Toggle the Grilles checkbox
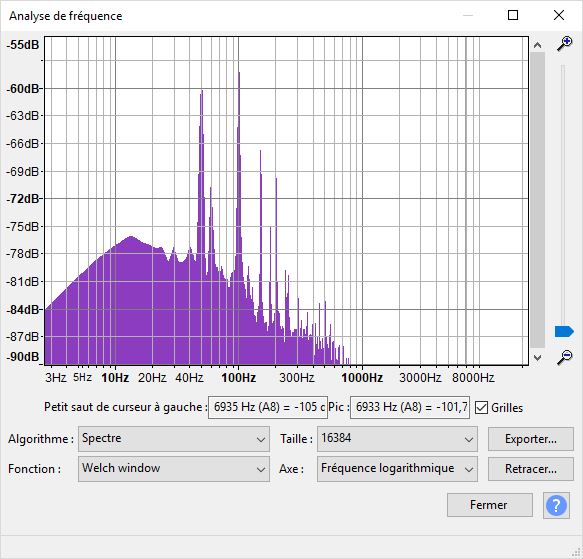Image resolution: width=583 pixels, height=559 pixels. coord(481,408)
